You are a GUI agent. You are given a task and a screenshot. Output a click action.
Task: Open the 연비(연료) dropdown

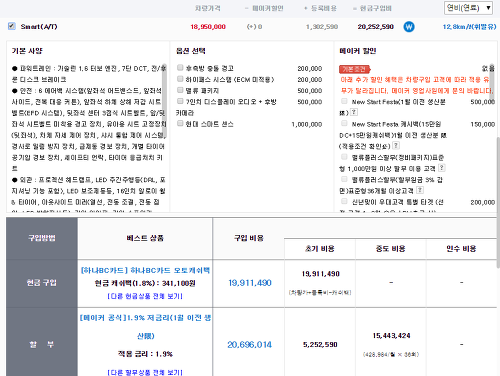pos(468,8)
